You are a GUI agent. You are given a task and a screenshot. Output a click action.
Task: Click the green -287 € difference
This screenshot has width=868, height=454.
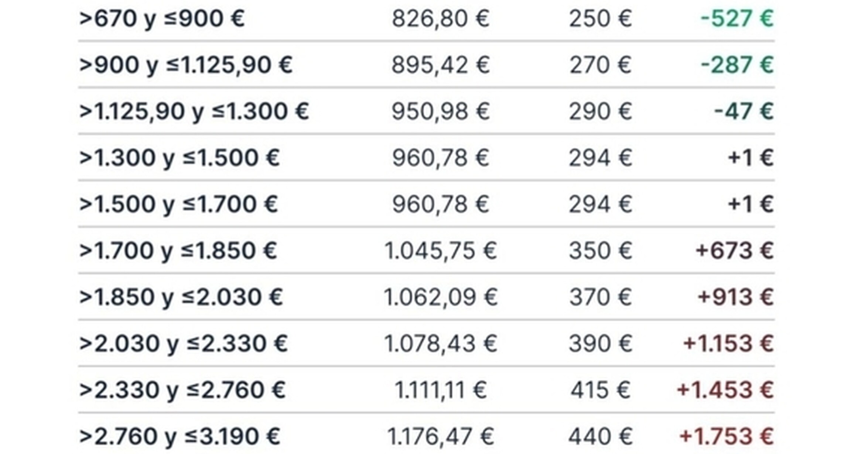(x=737, y=65)
